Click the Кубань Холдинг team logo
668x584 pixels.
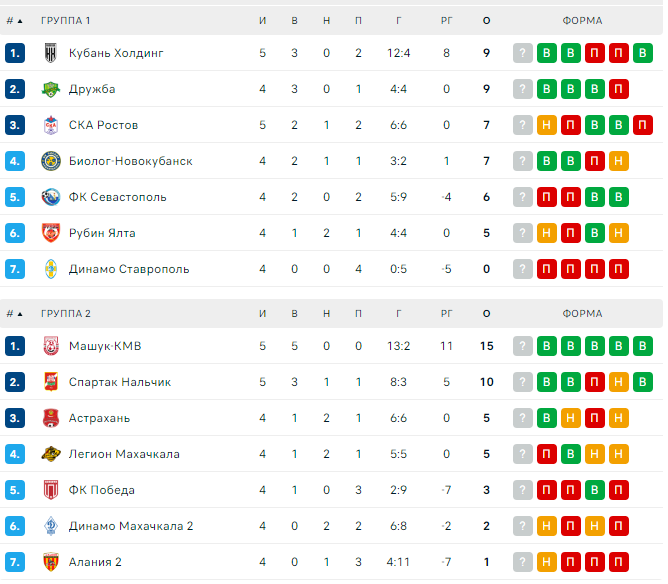[51, 53]
